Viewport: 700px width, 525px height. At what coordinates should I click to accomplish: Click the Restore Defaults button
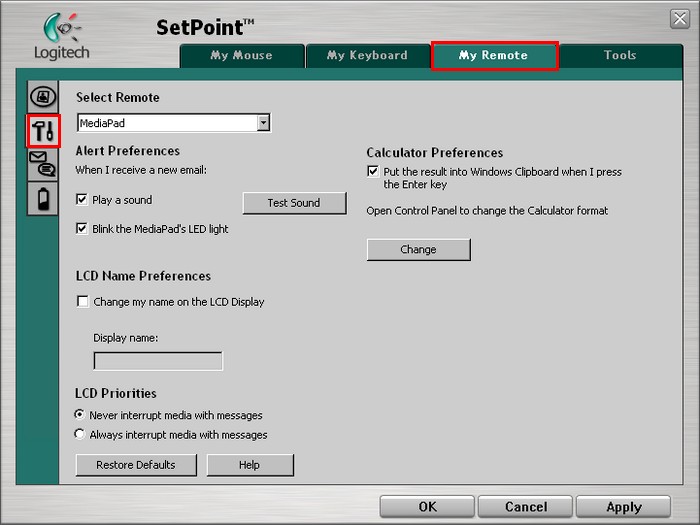point(136,465)
